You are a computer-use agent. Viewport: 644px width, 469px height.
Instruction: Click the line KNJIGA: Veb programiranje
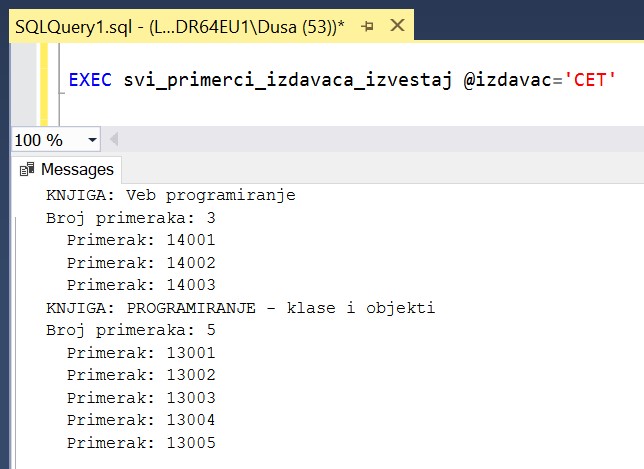[x=170, y=195]
